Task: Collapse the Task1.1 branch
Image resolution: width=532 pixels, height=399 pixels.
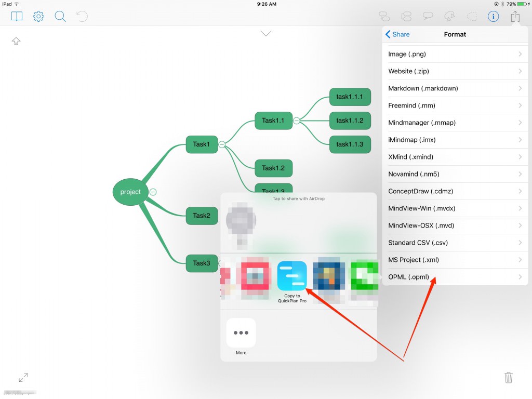Action: pyautogui.click(x=296, y=121)
